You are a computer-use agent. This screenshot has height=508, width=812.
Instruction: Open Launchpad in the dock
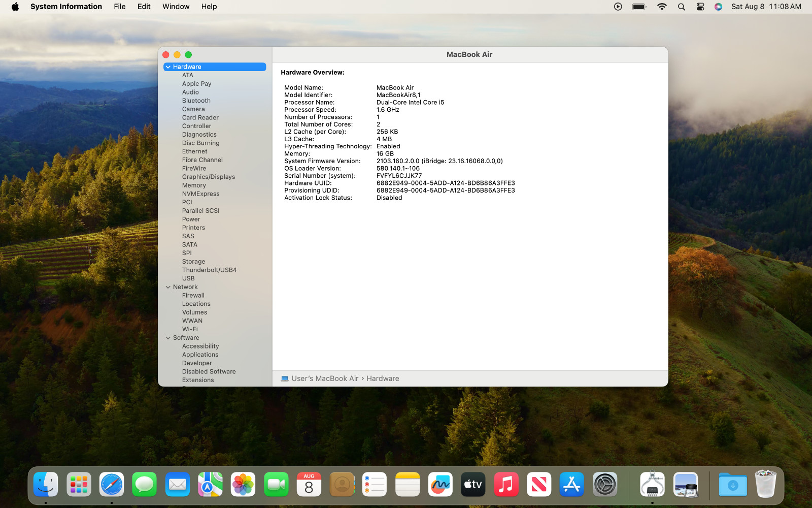tap(79, 485)
